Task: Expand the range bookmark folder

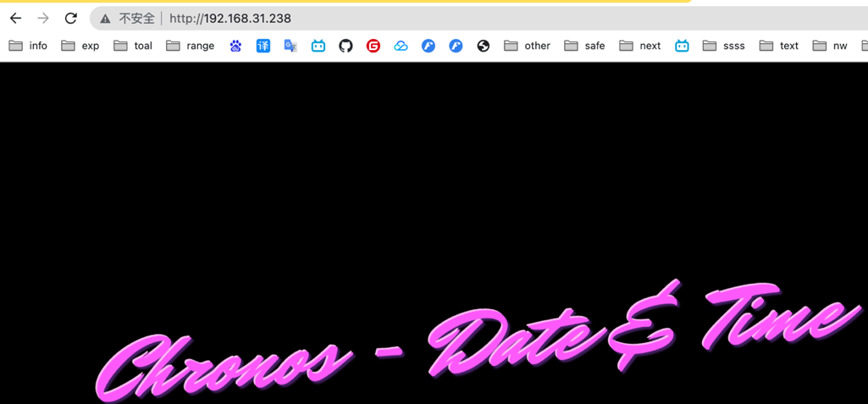Action: [191, 46]
